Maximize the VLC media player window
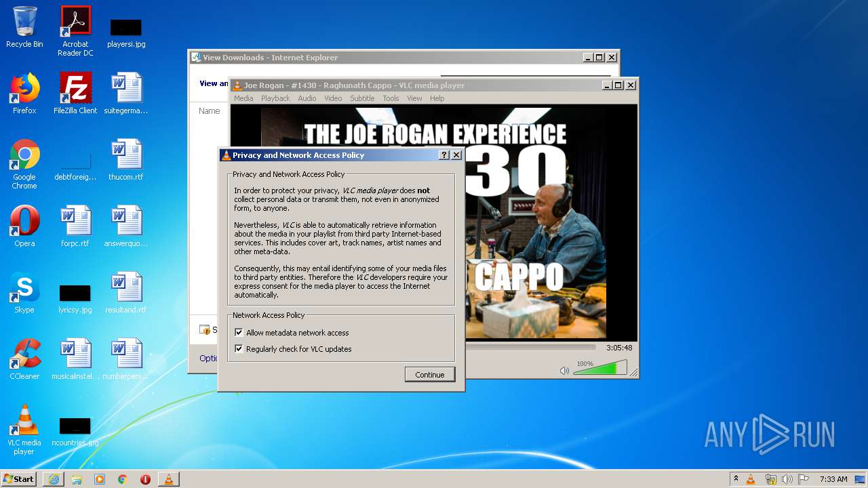The width and height of the screenshot is (868, 488). (x=618, y=85)
